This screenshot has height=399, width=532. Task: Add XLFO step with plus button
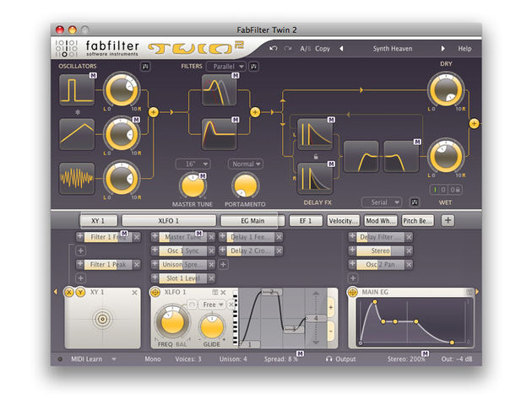pyautogui.click(x=331, y=308)
